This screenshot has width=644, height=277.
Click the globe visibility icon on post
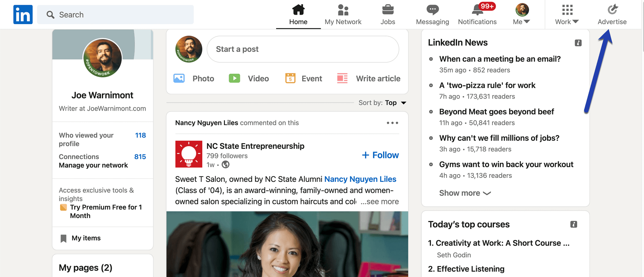click(x=226, y=165)
